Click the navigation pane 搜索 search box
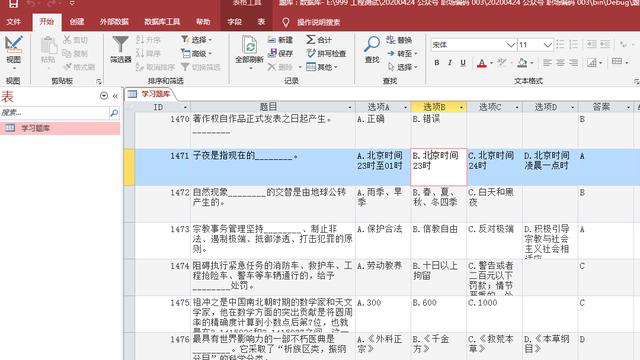This screenshot has width=640, height=360. pyautogui.click(x=54, y=113)
